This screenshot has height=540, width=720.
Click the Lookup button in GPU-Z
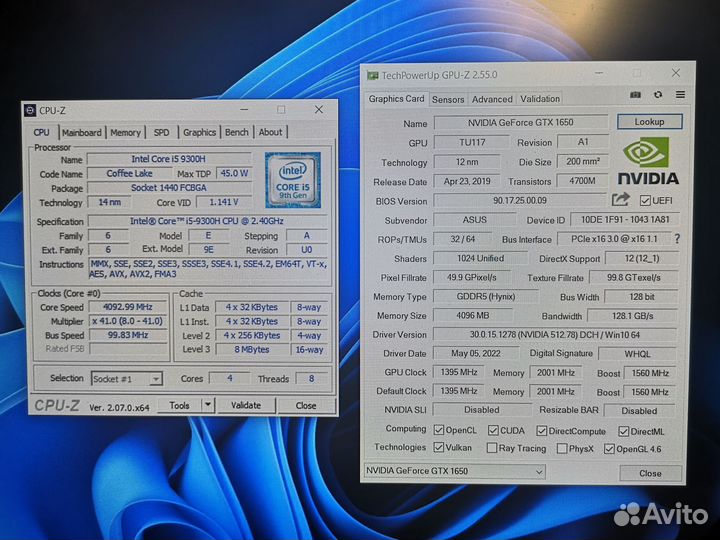pyautogui.click(x=649, y=122)
